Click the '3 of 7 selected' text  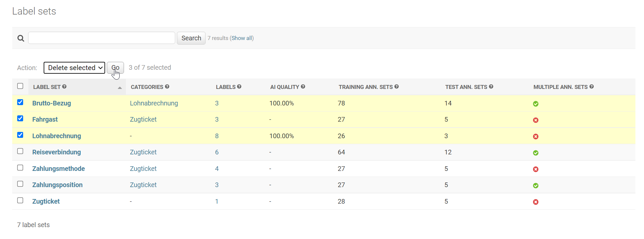(x=150, y=67)
